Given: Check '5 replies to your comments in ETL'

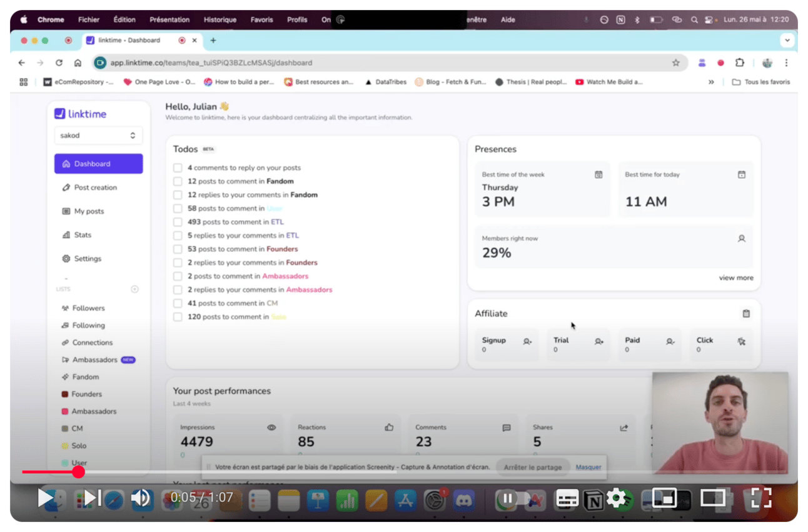Looking at the screenshot, I should [x=178, y=236].
